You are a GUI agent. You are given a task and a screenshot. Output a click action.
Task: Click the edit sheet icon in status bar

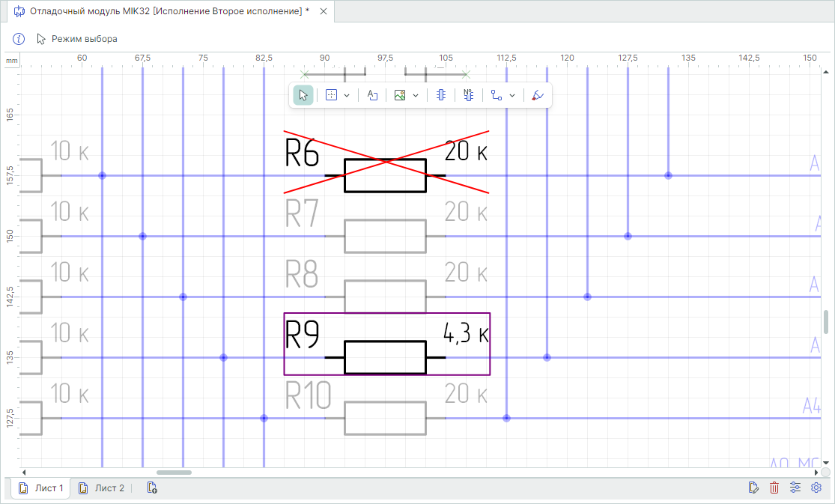[x=753, y=488]
